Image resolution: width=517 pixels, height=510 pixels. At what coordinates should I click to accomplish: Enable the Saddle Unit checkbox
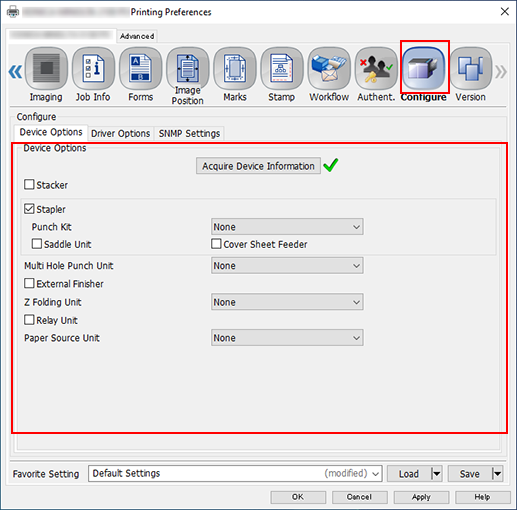[x=37, y=244]
